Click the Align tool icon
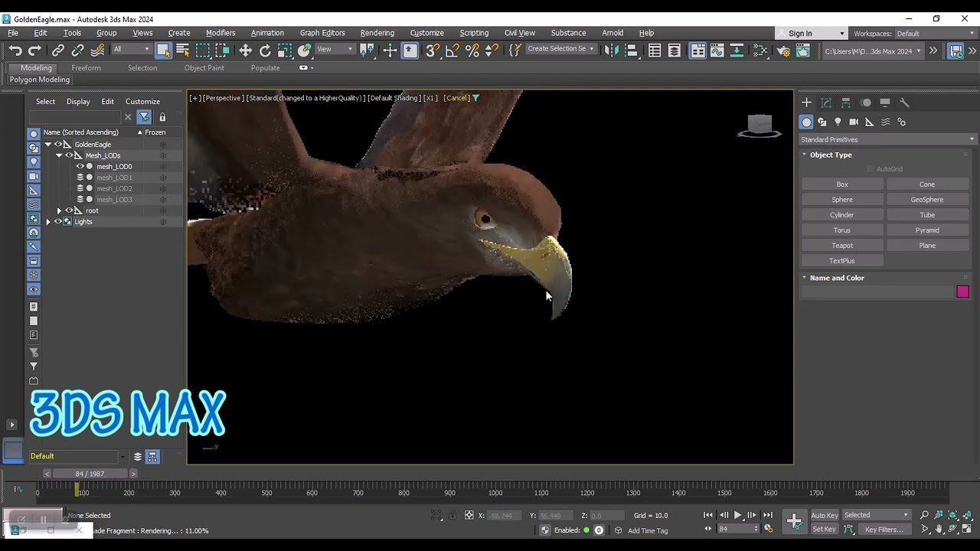980x551 pixels. [x=632, y=51]
